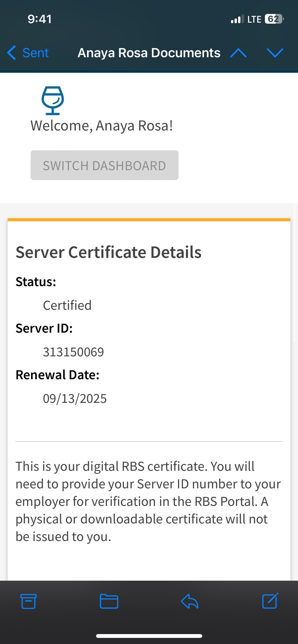The height and width of the screenshot is (644, 298).
Task: Tap the battery indicator in status bar
Action: pyautogui.click(x=274, y=19)
